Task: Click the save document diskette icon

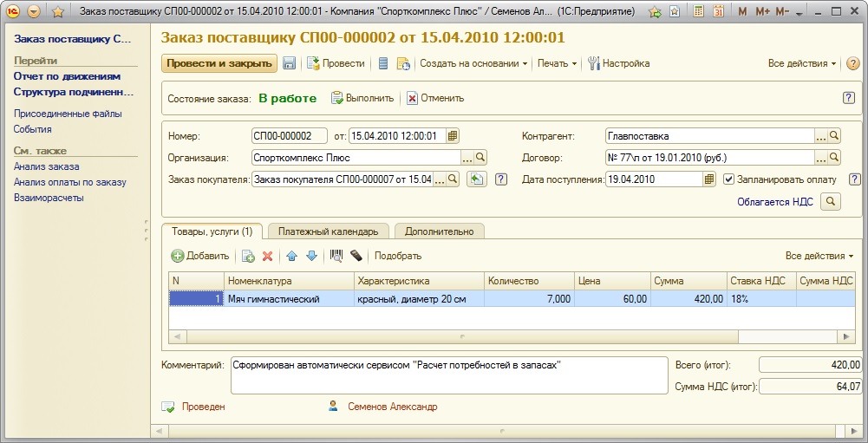Action: 289,63
